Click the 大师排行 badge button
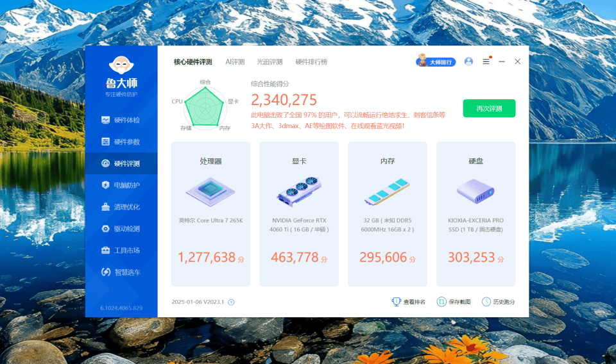Viewport: 616px width, 364px height. tap(436, 62)
